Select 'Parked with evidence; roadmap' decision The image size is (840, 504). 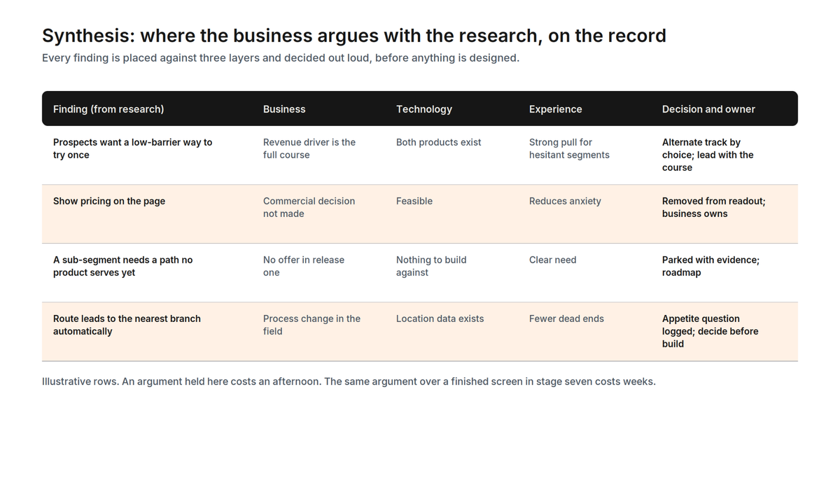pyautogui.click(x=710, y=266)
